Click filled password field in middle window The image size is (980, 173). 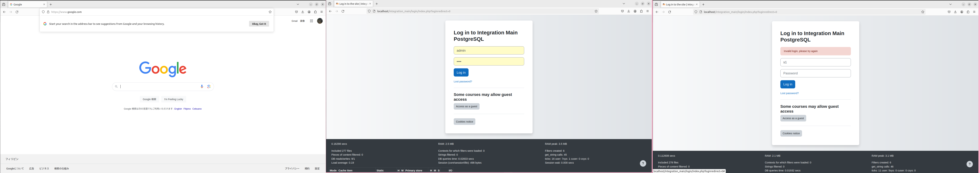tap(489, 62)
